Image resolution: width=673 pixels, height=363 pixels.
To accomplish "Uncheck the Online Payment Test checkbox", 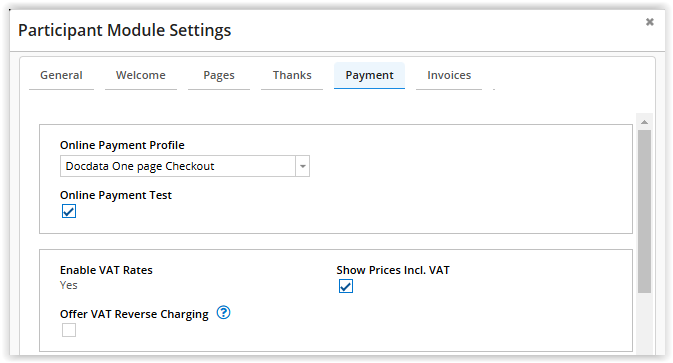I will [x=69, y=211].
